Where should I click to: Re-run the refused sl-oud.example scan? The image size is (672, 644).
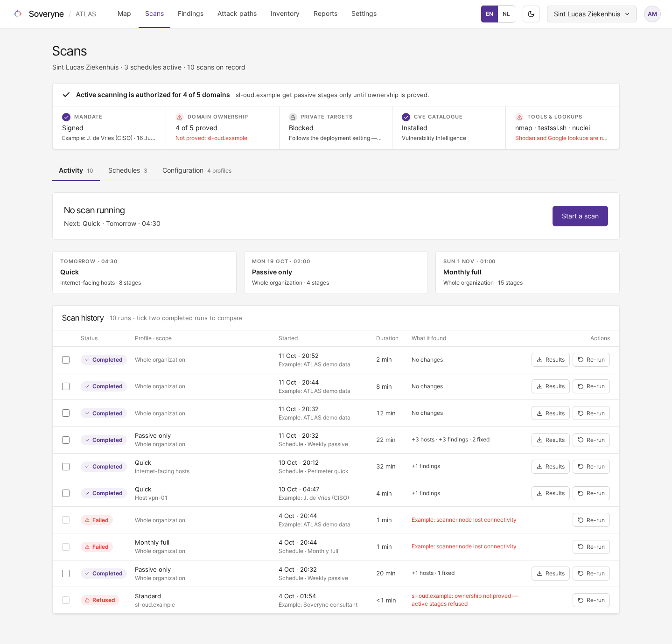(591, 600)
